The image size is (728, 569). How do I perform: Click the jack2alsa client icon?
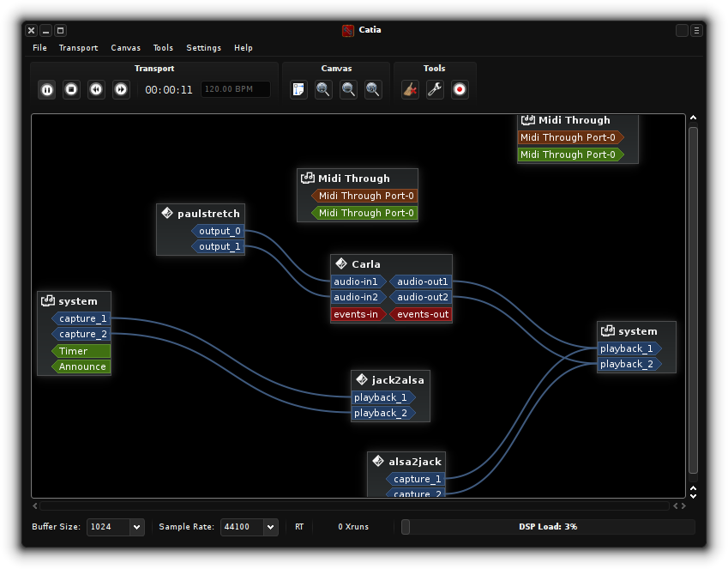pos(362,380)
